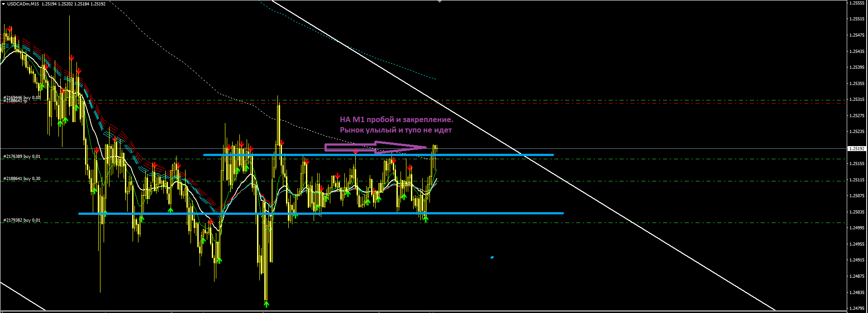This screenshot has height=313, width=868.
Task: Select order label #2188641 buy 0.30
Action: [x=22, y=179]
